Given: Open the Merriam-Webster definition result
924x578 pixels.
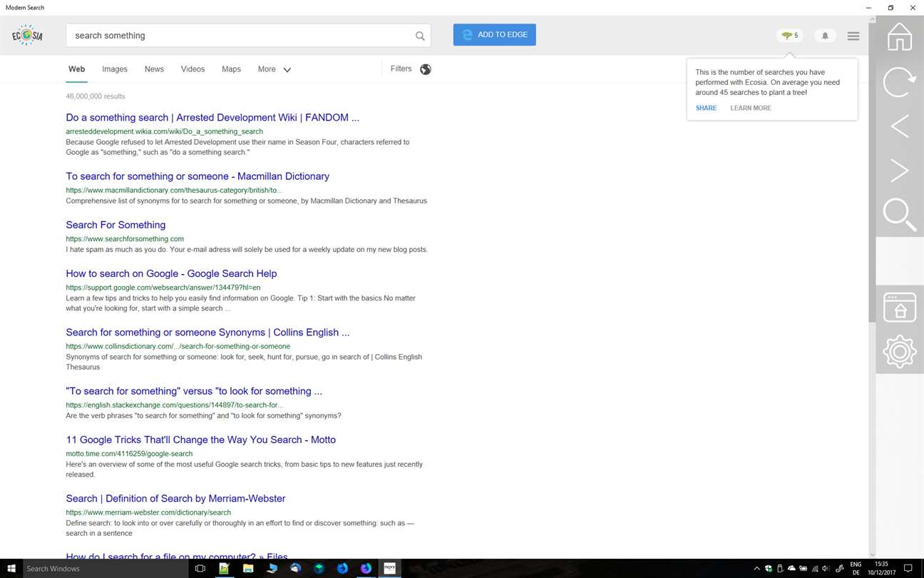Looking at the screenshot, I should [x=175, y=499].
